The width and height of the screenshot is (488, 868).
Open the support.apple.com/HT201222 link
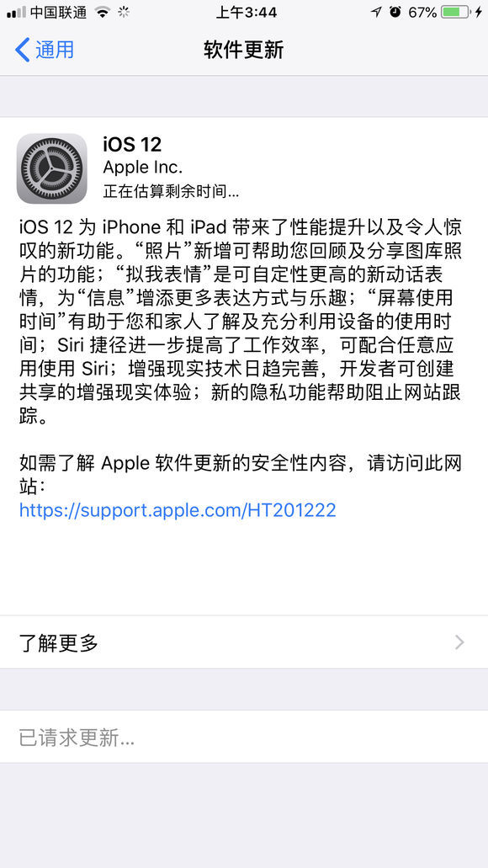[x=178, y=510]
